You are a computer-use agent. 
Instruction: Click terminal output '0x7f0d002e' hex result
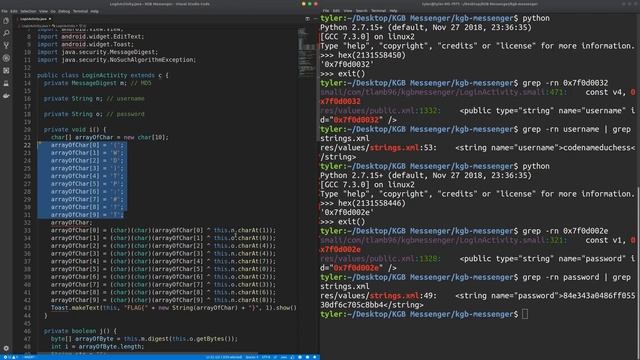pyautogui.click(x=347, y=213)
